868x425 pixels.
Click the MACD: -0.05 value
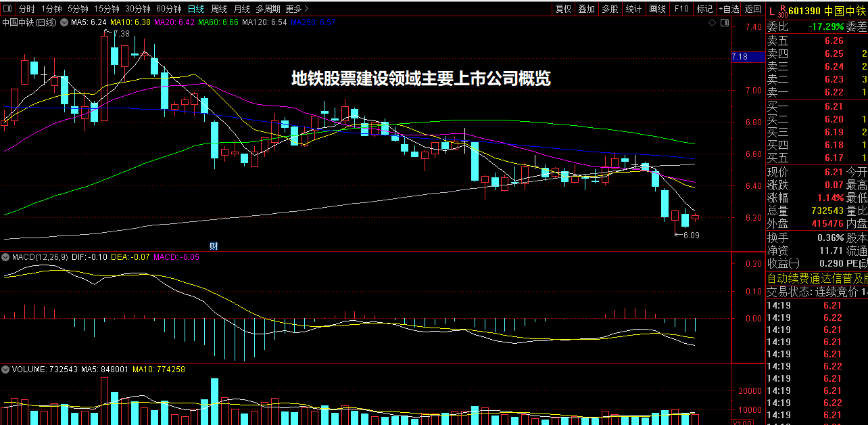pyautogui.click(x=176, y=257)
